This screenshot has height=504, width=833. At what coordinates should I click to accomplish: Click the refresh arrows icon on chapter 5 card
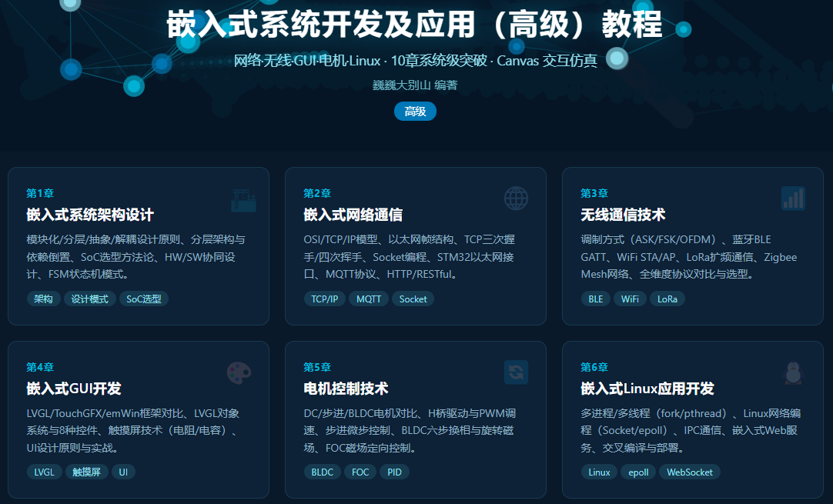point(516,372)
